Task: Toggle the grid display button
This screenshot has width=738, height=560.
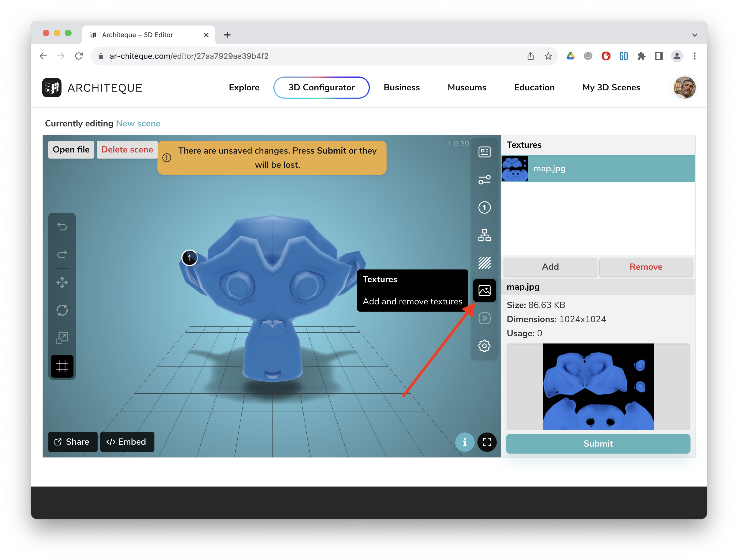Action: point(62,366)
